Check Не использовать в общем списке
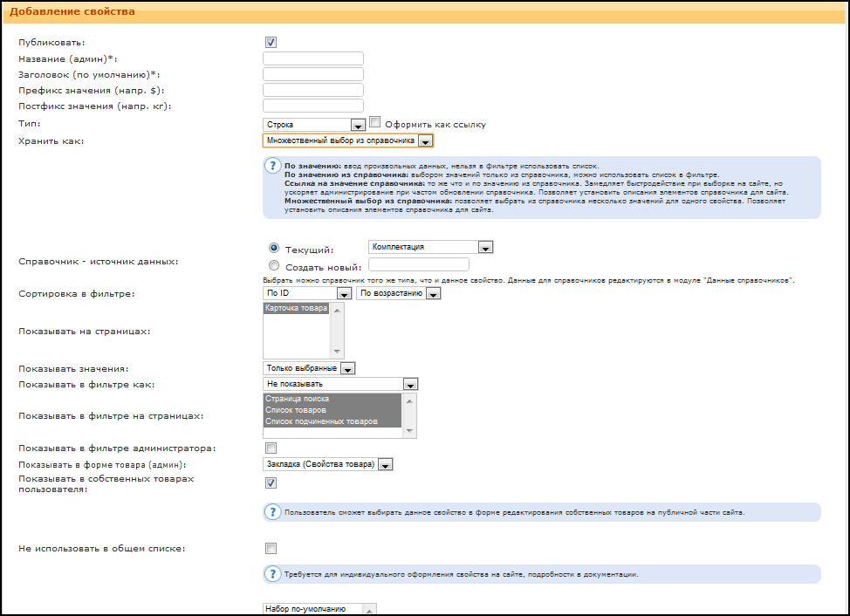Screen dimensions: 850x616 271,548
